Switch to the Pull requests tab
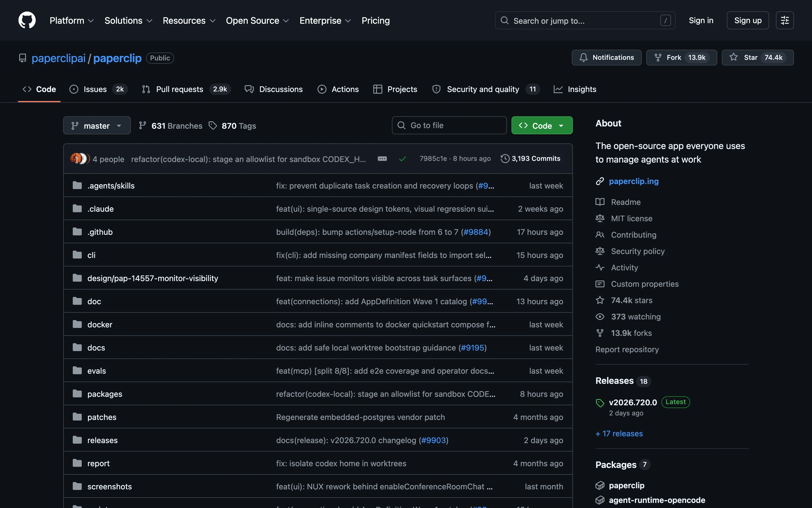812x508 pixels. (x=186, y=89)
